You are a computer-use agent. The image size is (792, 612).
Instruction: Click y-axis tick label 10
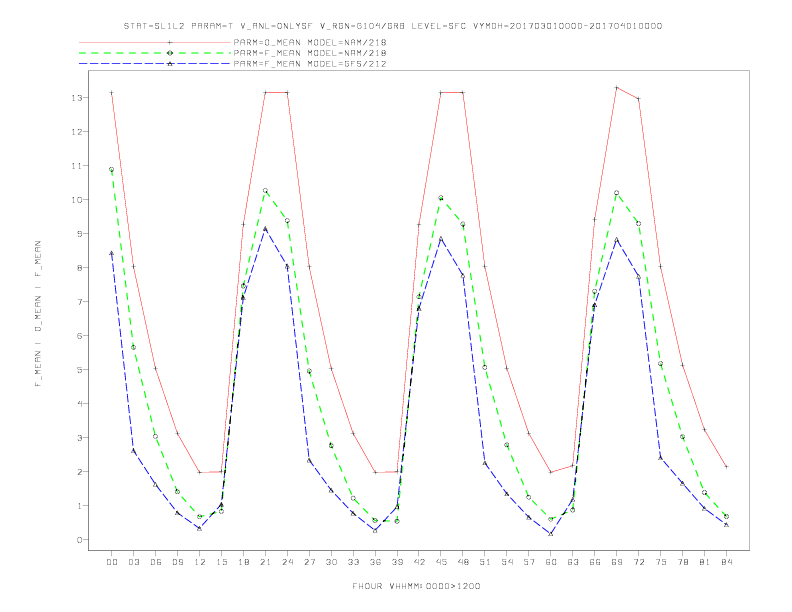point(77,199)
